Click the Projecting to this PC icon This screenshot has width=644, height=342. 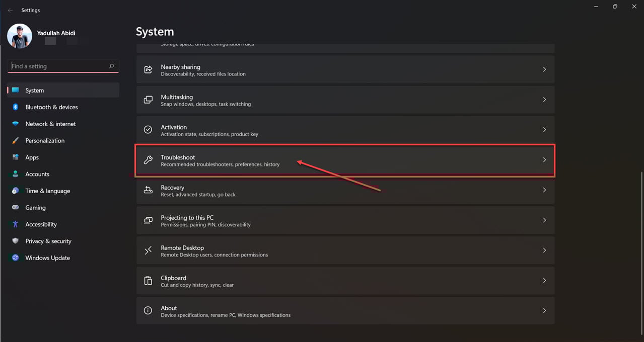(x=148, y=220)
